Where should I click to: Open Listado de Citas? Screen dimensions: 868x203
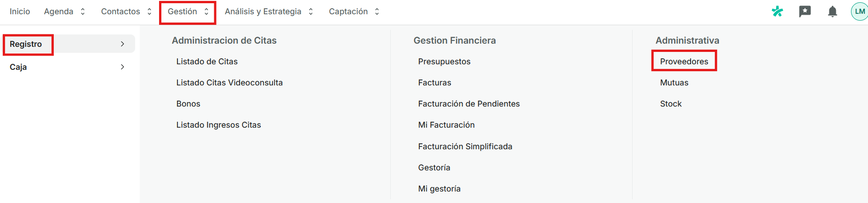pos(207,62)
